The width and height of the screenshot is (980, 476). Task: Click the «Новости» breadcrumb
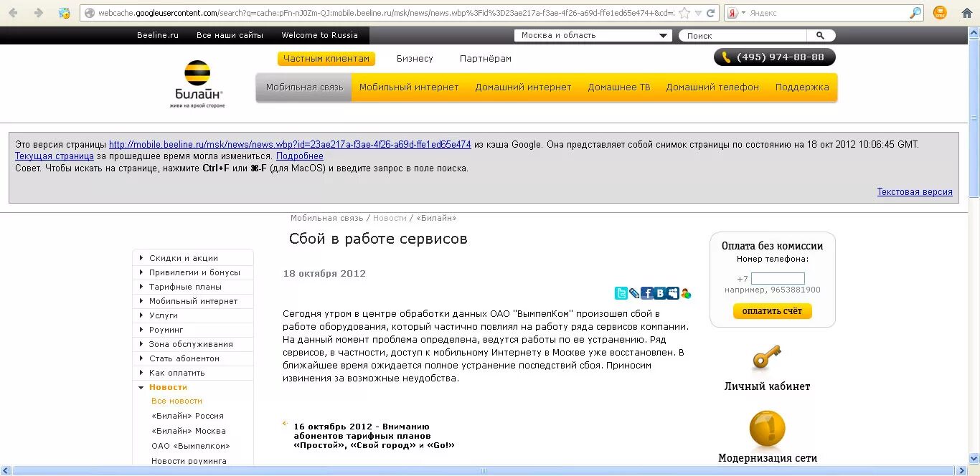[x=390, y=218]
